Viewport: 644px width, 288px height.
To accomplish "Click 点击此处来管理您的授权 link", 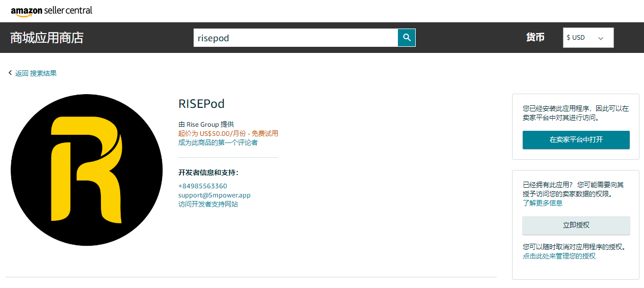I will pos(559,256).
